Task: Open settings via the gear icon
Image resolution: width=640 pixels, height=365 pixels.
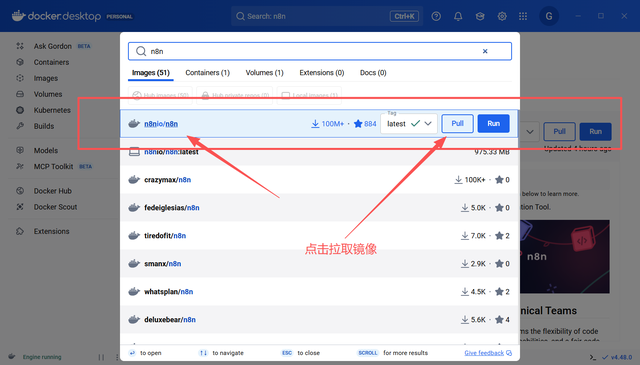Action: click(502, 16)
